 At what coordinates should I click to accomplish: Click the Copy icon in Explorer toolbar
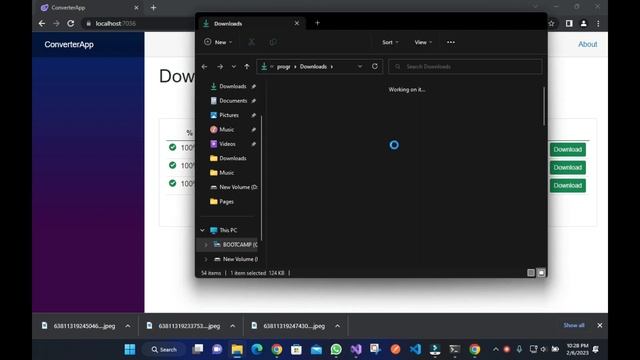[x=273, y=42]
